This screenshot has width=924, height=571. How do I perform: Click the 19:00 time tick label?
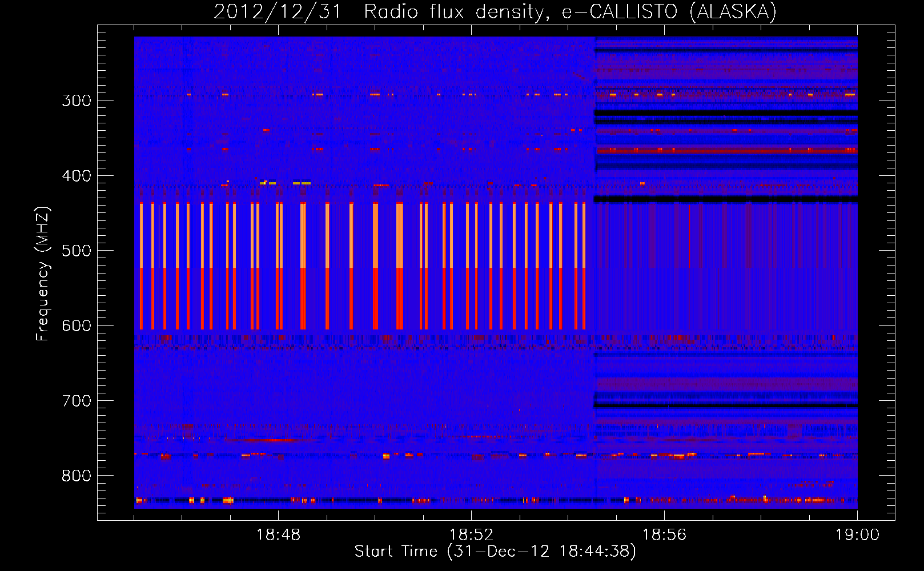[857, 535]
